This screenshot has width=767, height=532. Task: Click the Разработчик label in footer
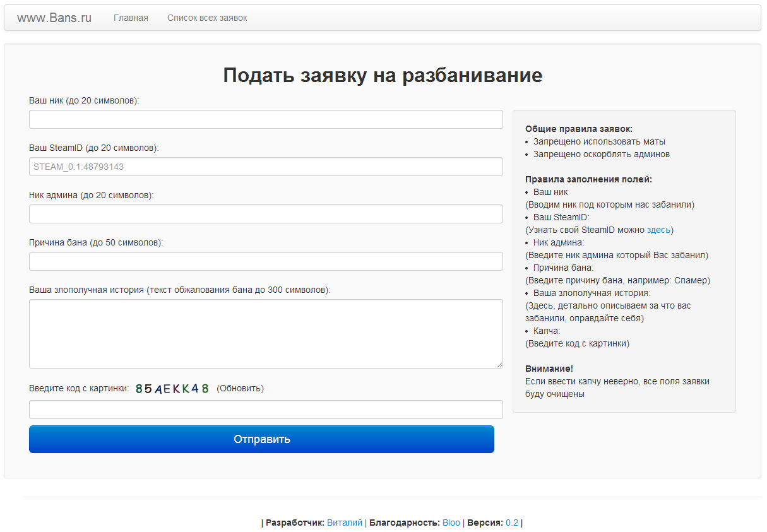(x=295, y=523)
